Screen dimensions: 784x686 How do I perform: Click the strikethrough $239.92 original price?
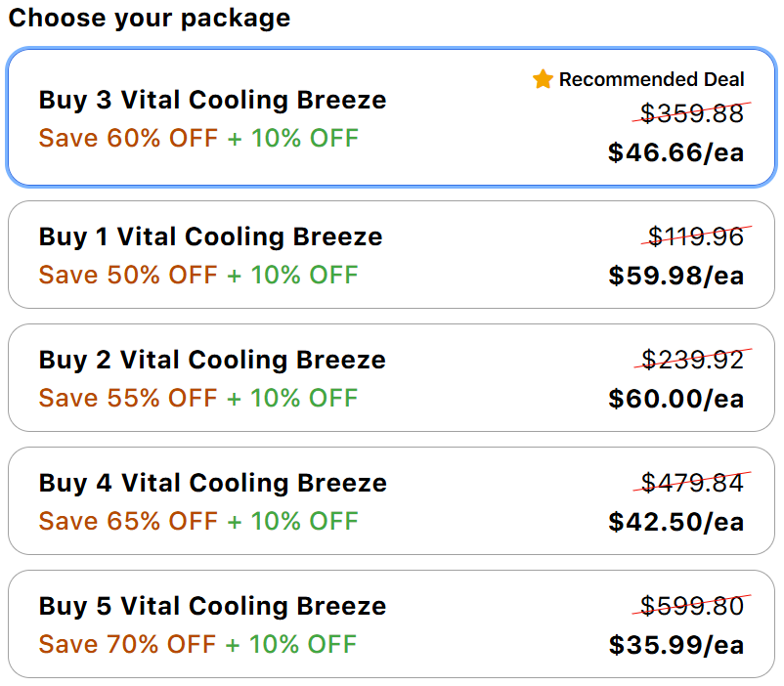[692, 359]
